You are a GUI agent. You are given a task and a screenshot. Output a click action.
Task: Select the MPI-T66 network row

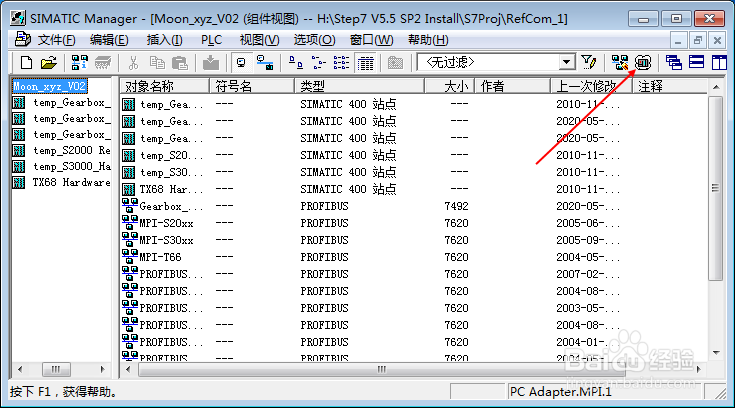152,257
